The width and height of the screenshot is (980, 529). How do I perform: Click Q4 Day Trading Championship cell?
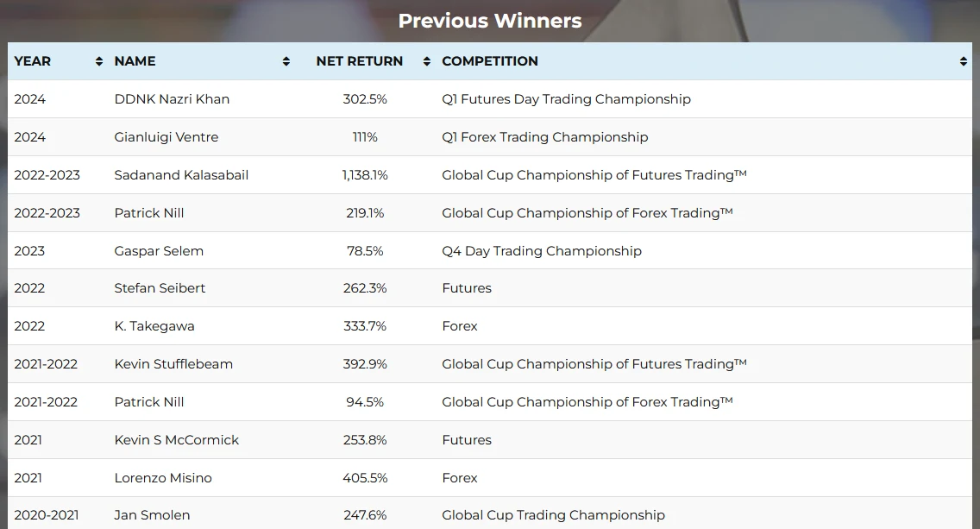[x=542, y=251]
